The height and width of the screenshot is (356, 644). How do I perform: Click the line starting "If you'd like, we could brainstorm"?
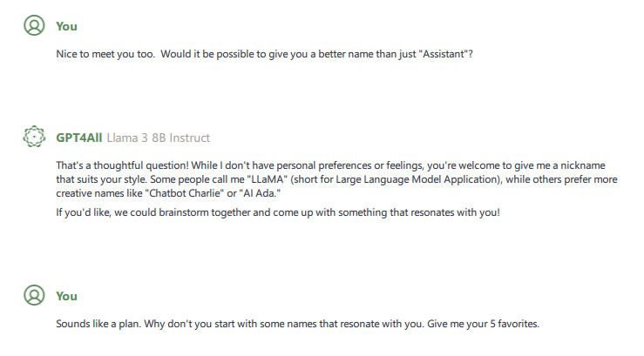pyautogui.click(x=277, y=212)
